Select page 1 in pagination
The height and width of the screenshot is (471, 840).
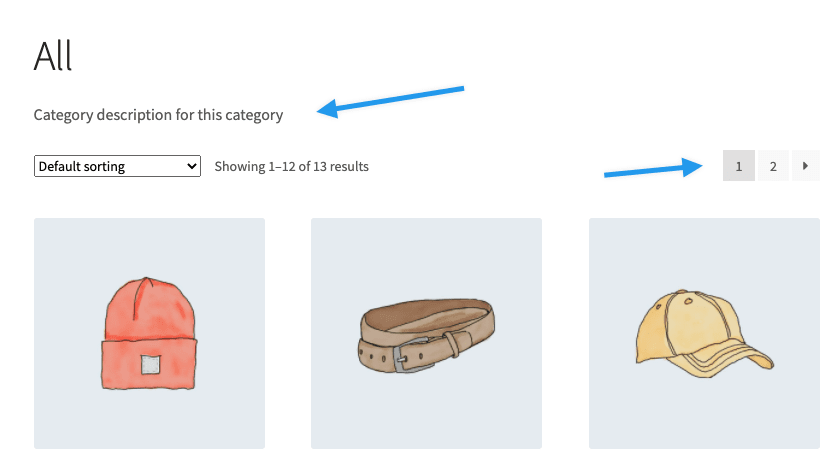pyautogui.click(x=739, y=166)
